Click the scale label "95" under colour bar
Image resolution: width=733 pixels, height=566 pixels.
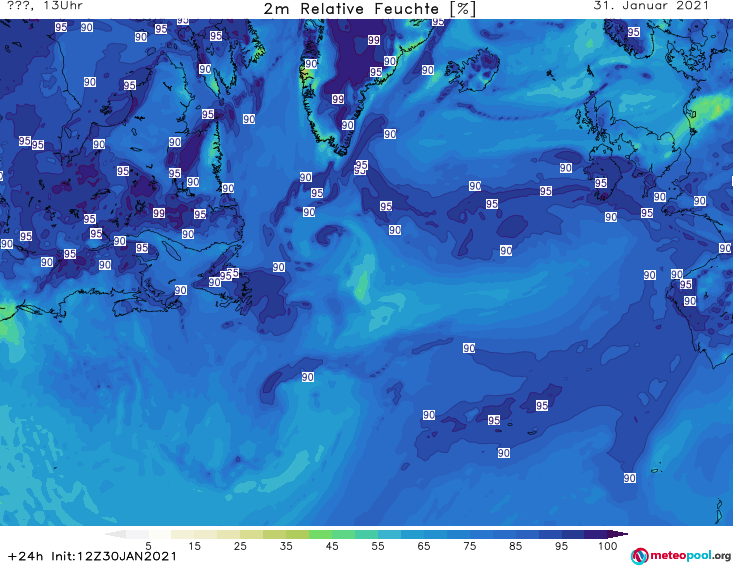tap(561, 546)
